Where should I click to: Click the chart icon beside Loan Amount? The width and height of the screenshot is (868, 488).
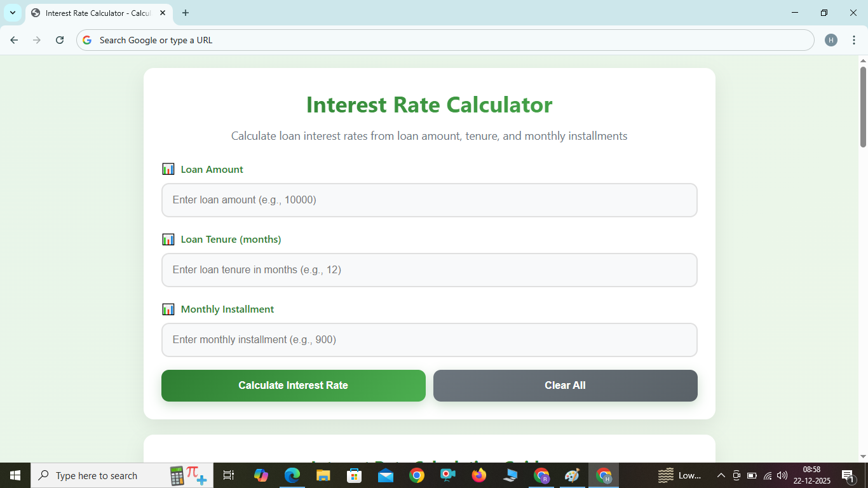pyautogui.click(x=168, y=169)
